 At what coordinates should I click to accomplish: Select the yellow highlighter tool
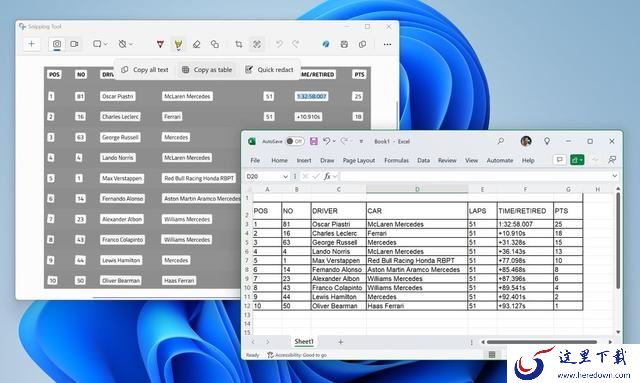pos(178,44)
